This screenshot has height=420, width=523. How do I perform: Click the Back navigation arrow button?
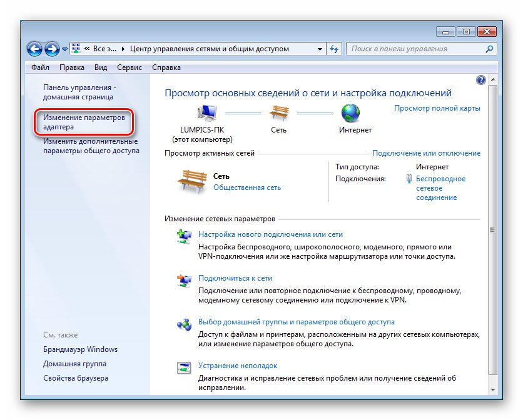(34, 49)
